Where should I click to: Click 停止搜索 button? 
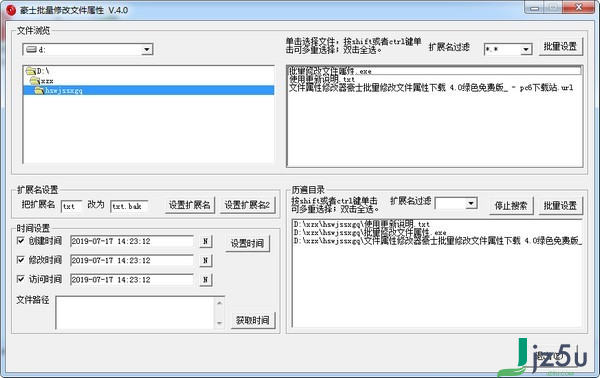[511, 206]
